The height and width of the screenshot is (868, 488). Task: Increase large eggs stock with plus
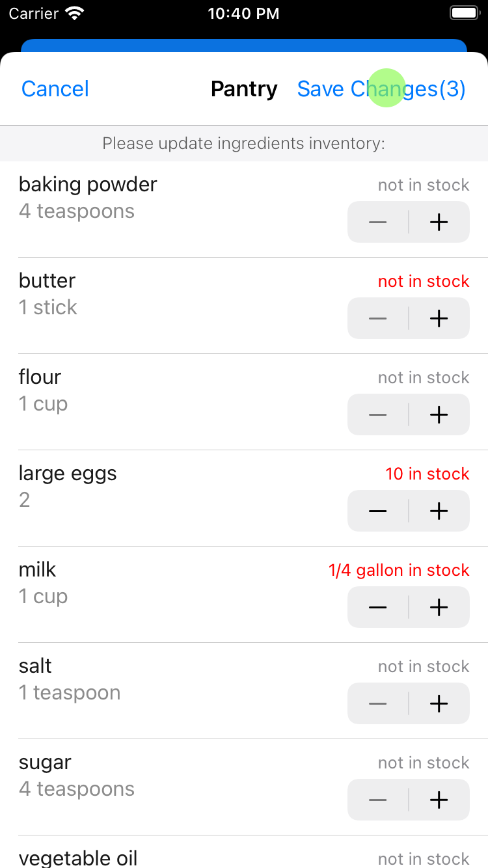click(439, 511)
